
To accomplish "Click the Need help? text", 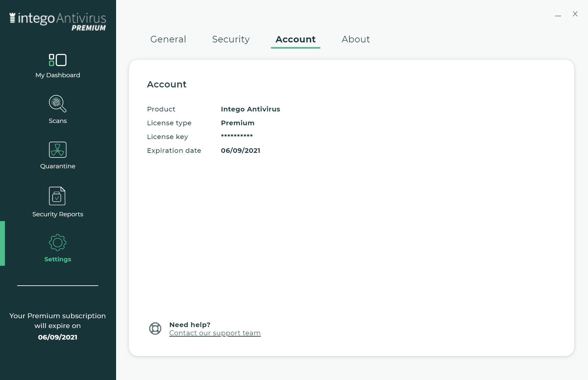I will 190,325.
